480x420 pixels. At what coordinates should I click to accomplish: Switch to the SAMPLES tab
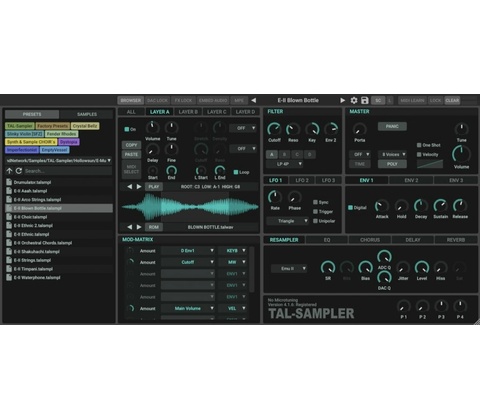[87, 114]
